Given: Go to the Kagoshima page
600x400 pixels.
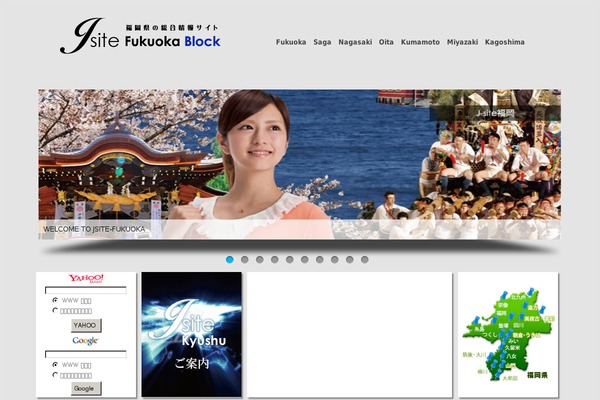Looking at the screenshot, I should click(503, 42).
